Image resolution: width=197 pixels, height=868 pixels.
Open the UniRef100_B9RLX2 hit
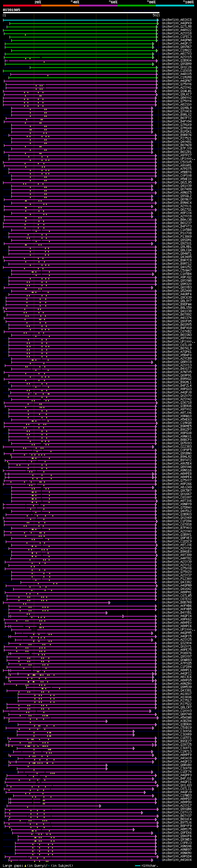pyautogui.click(x=177, y=115)
